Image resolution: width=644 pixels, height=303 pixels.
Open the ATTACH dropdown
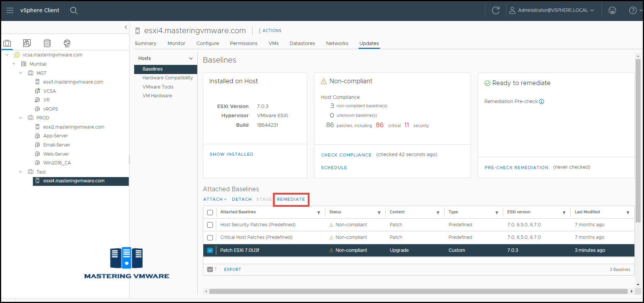tap(215, 199)
